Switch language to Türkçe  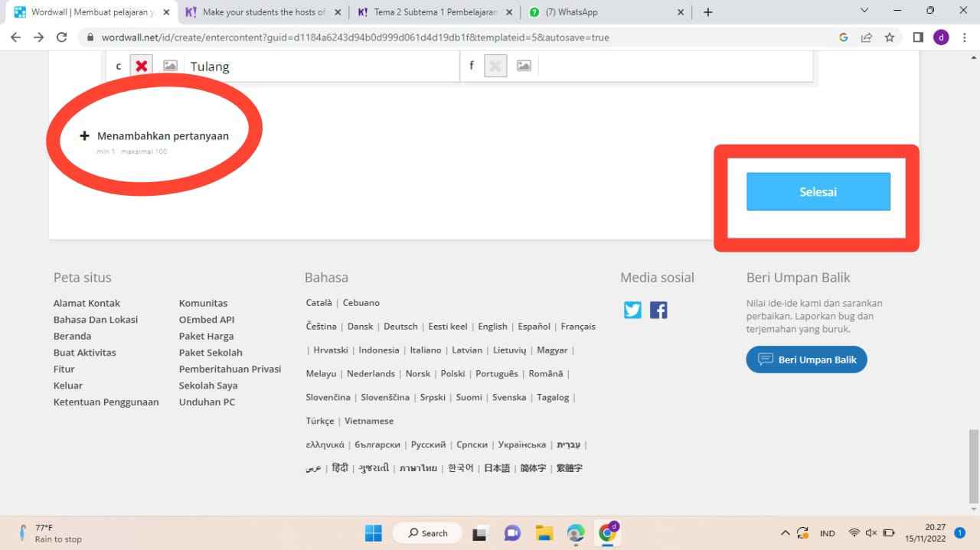320,421
